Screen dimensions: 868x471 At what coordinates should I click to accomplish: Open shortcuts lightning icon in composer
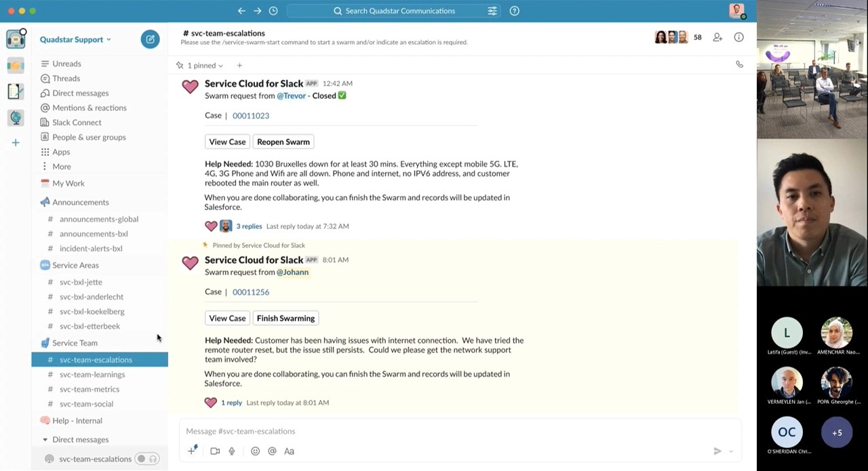[193, 451]
